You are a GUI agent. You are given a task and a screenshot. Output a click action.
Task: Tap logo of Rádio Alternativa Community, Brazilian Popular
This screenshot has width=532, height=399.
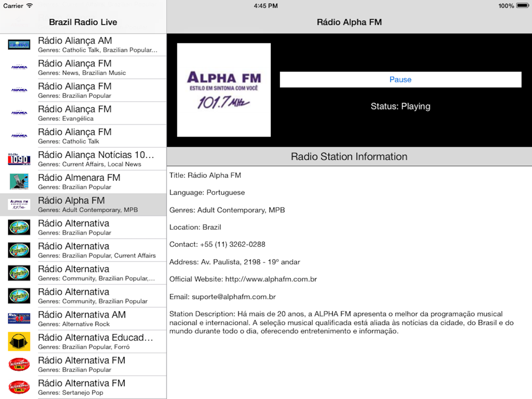(19, 296)
